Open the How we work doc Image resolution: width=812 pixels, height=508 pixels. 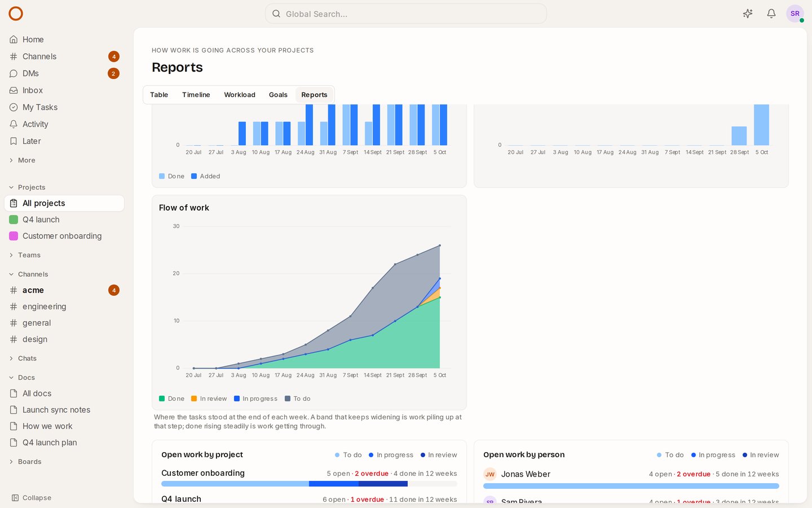coord(64,426)
